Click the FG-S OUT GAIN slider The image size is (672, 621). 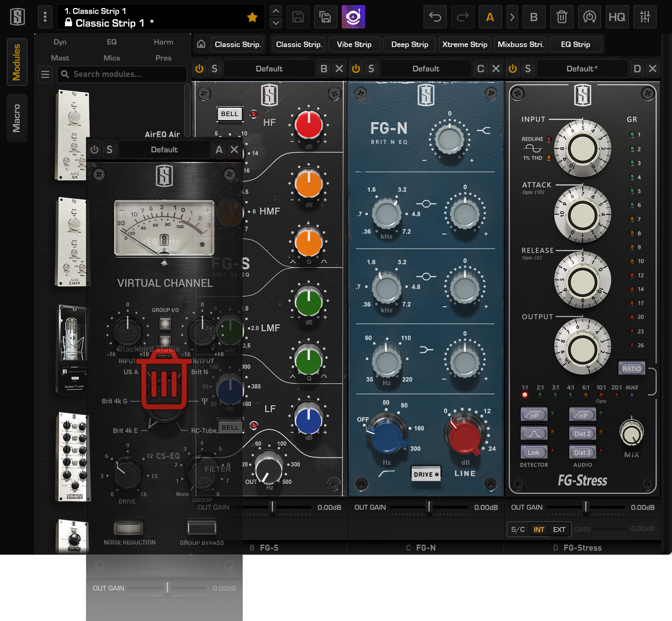click(x=273, y=507)
